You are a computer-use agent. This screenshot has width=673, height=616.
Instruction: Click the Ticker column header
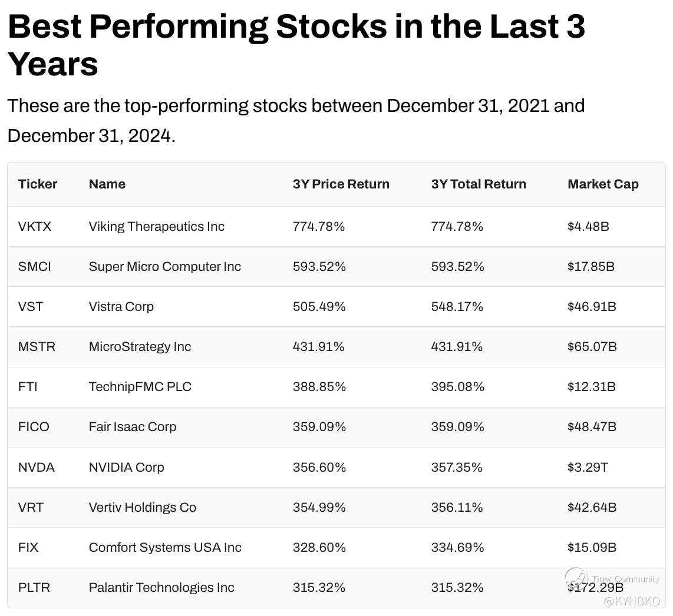pyautogui.click(x=38, y=184)
